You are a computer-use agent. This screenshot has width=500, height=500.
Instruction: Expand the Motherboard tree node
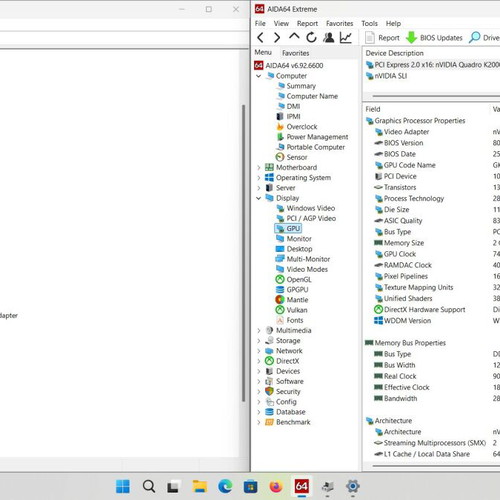point(259,168)
